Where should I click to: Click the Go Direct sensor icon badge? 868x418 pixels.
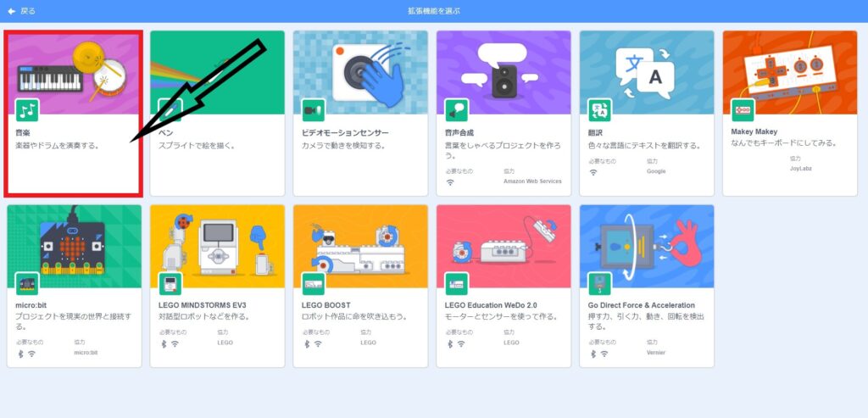[599, 283]
